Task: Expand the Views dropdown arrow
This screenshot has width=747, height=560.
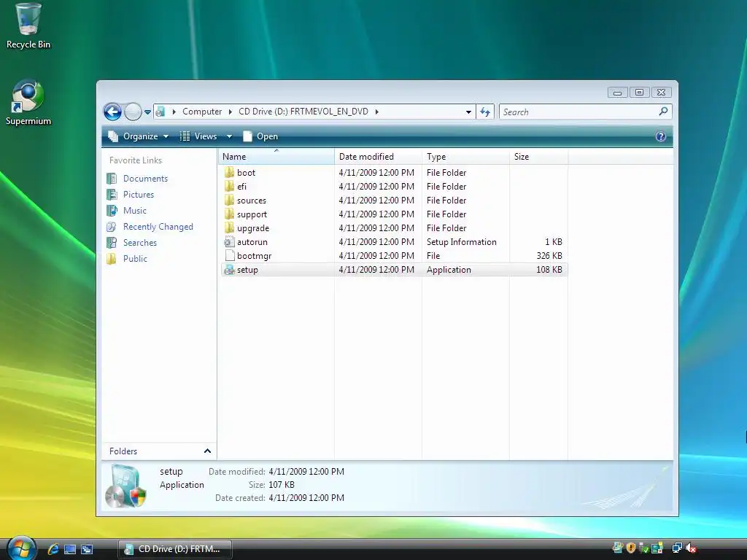Action: [x=229, y=136]
